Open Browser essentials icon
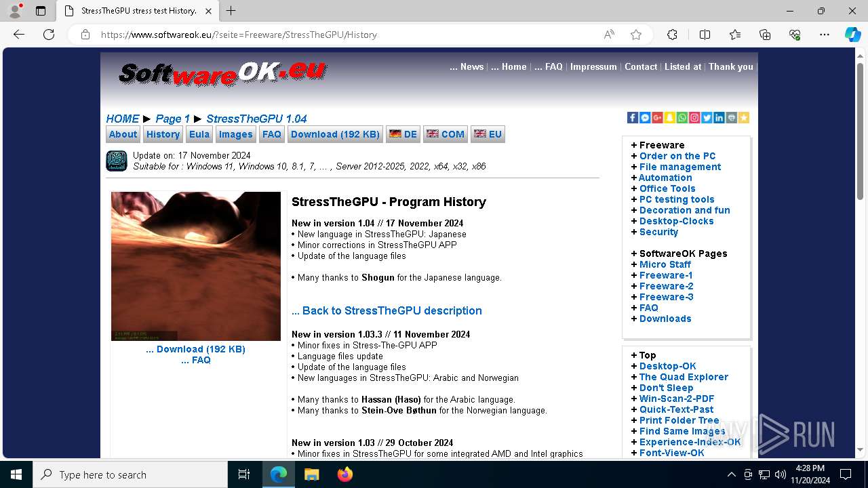 (795, 35)
